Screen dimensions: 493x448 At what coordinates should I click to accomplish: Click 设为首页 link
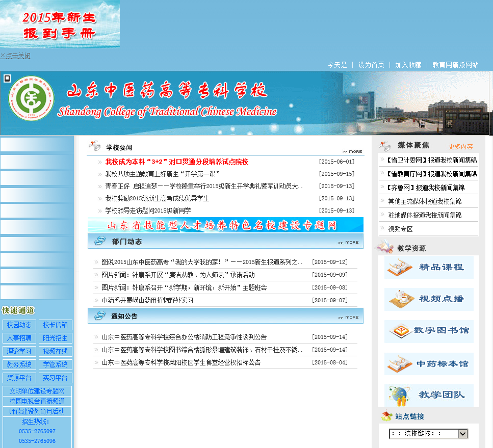(371, 65)
